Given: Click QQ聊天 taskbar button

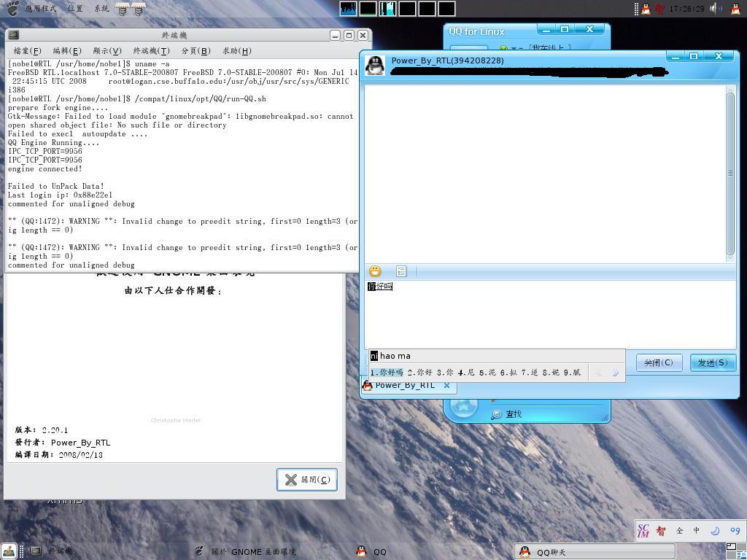Looking at the screenshot, I should click(594, 552).
